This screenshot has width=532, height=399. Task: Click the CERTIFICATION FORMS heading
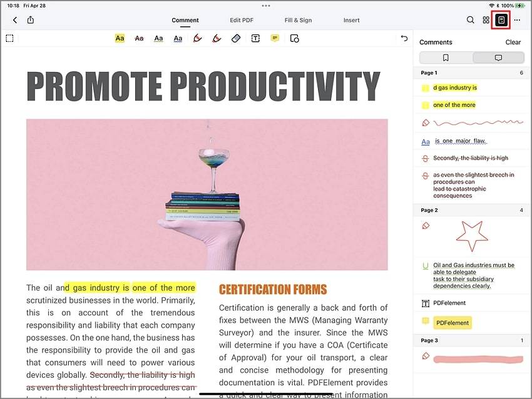(x=273, y=290)
